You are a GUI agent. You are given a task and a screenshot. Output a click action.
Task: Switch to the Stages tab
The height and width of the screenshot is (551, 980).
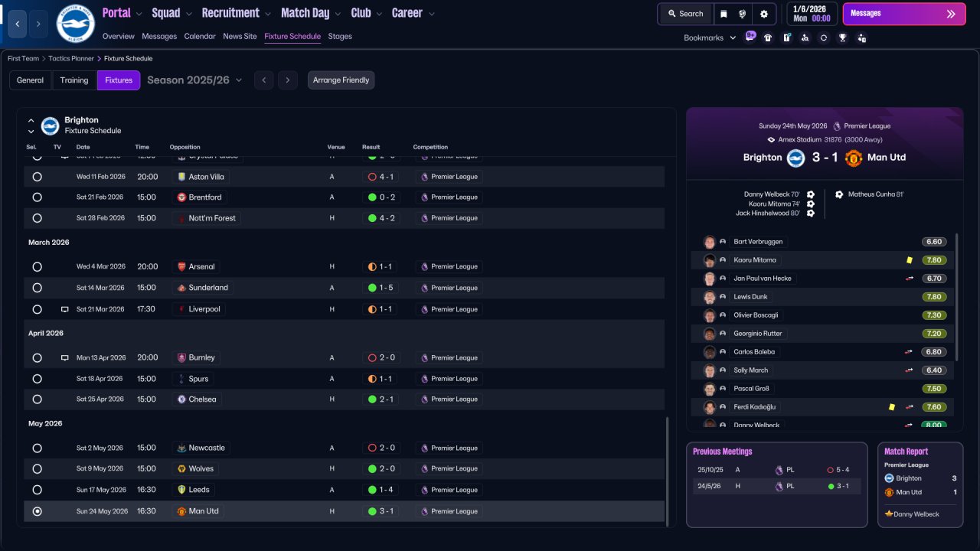[x=340, y=37]
